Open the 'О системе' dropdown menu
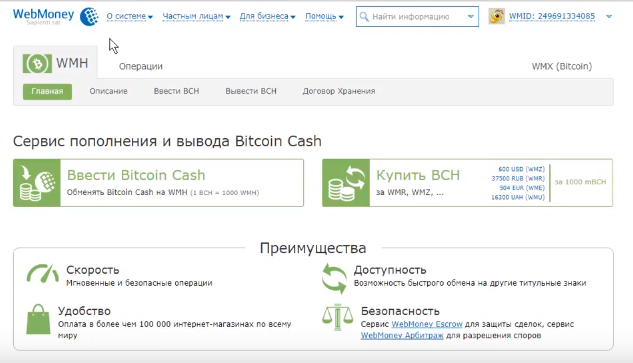 click(x=130, y=17)
